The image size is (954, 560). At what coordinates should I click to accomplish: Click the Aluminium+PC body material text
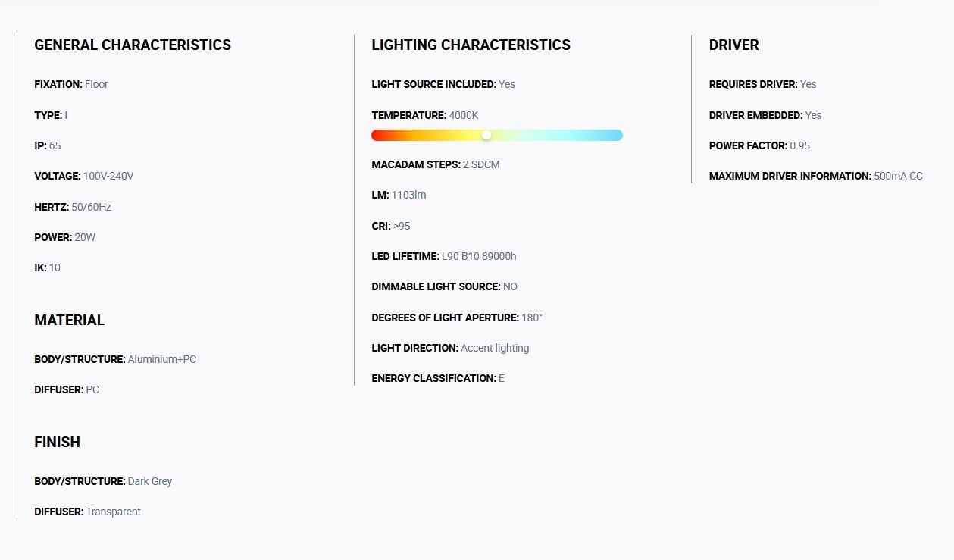[162, 359]
